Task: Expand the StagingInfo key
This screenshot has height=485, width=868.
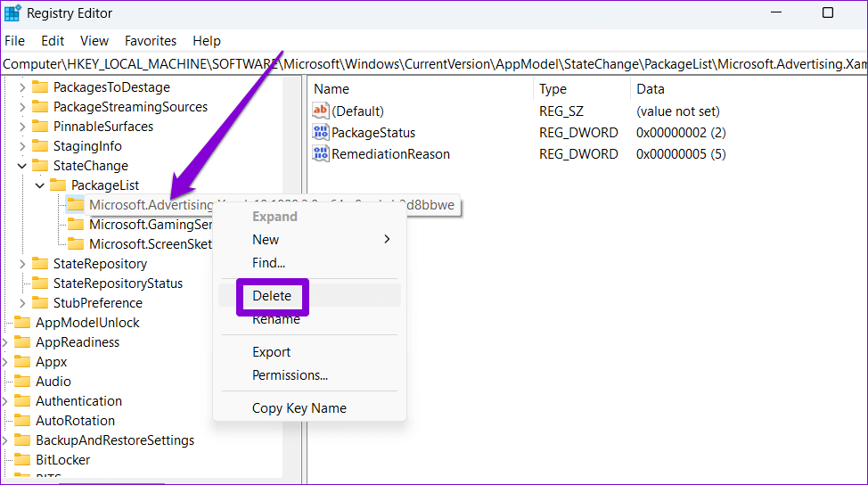Action: tap(22, 146)
